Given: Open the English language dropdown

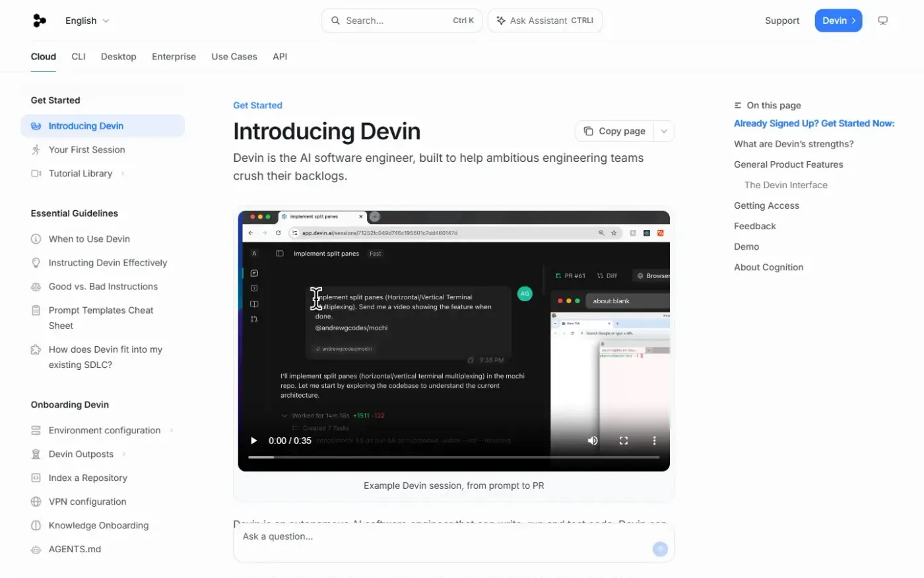Looking at the screenshot, I should pos(87,20).
